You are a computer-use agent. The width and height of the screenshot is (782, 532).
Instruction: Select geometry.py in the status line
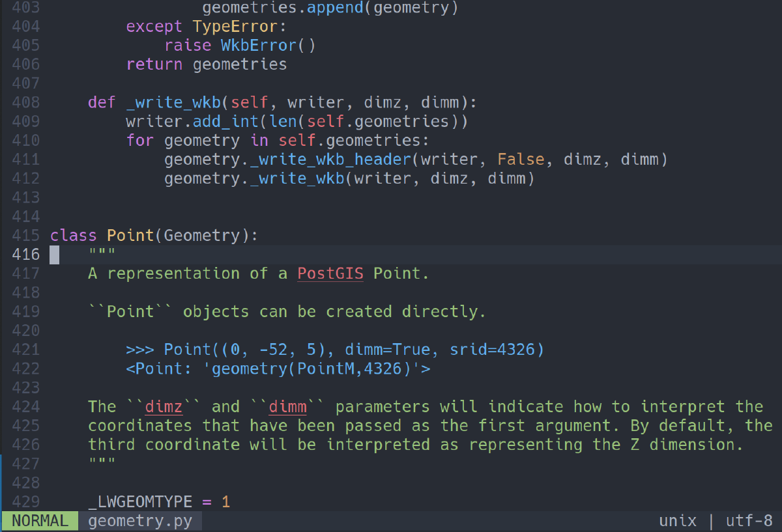140,521
